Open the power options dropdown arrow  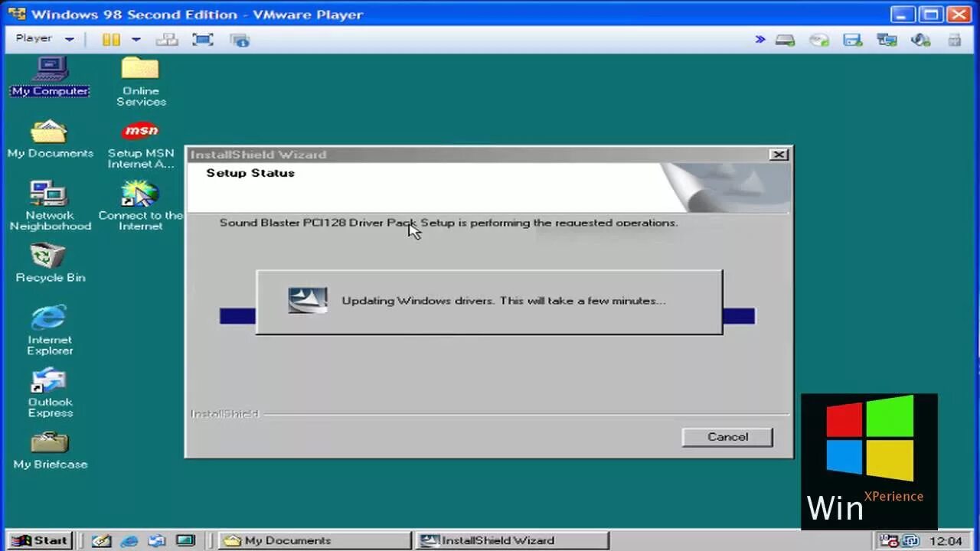[x=136, y=39]
